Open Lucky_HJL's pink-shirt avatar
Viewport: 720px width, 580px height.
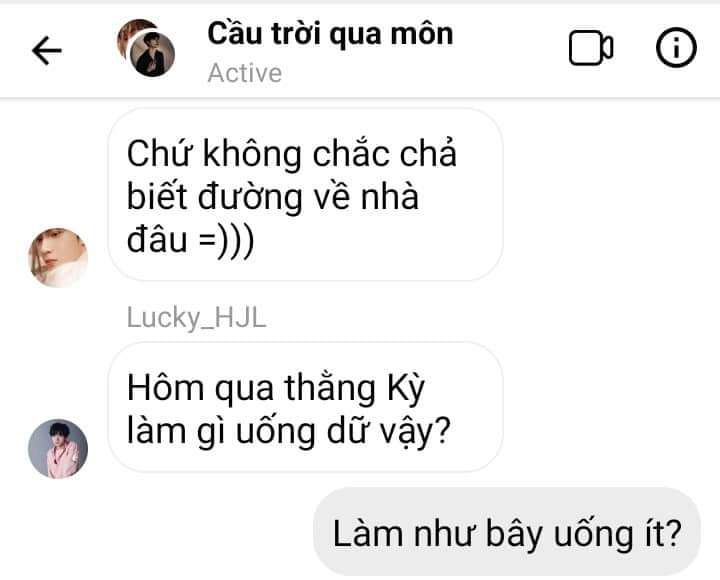[x=58, y=449]
